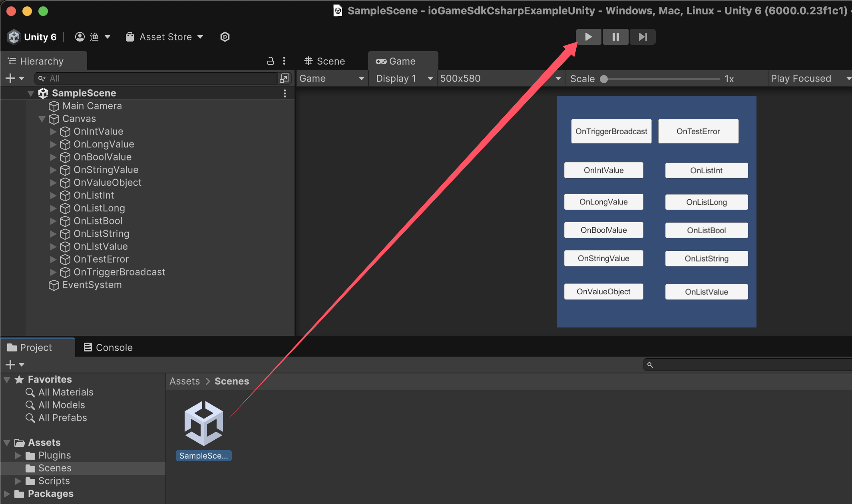Screen dimensions: 852x504
Task: Click the Step frame button
Action: point(643,37)
